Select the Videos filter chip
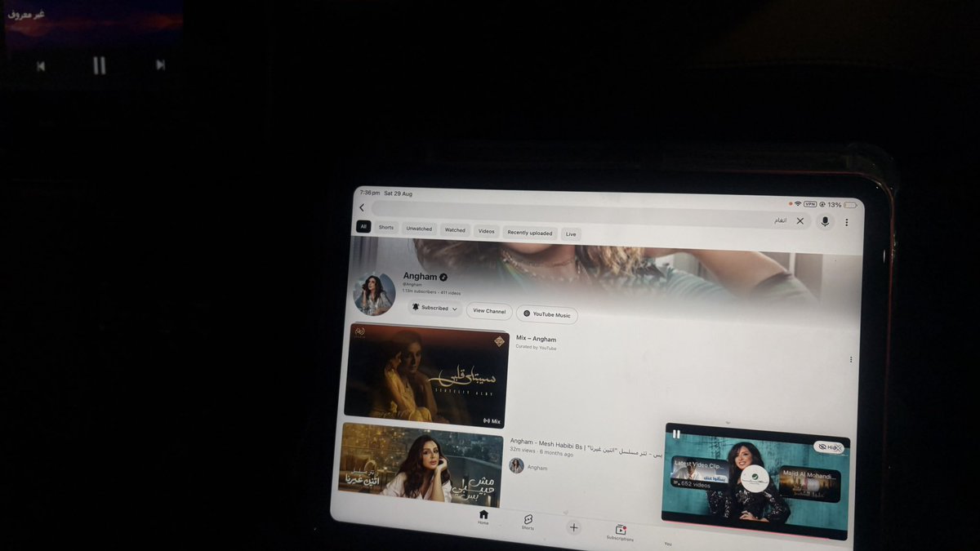Image resolution: width=980 pixels, height=551 pixels. tap(486, 231)
